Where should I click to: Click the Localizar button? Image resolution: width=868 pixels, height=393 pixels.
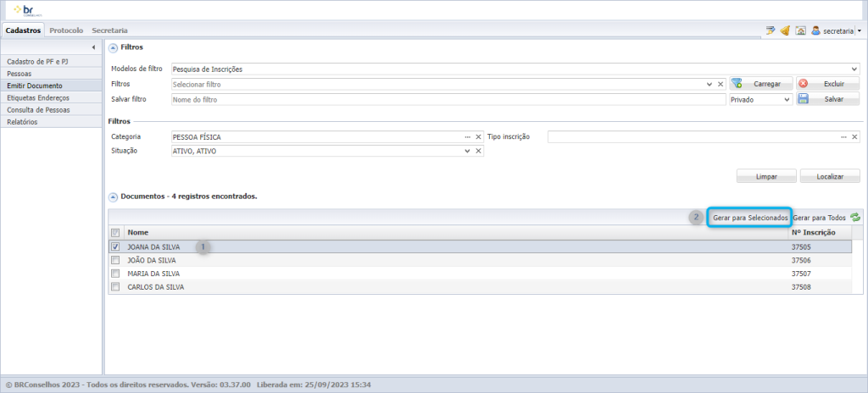click(x=830, y=176)
